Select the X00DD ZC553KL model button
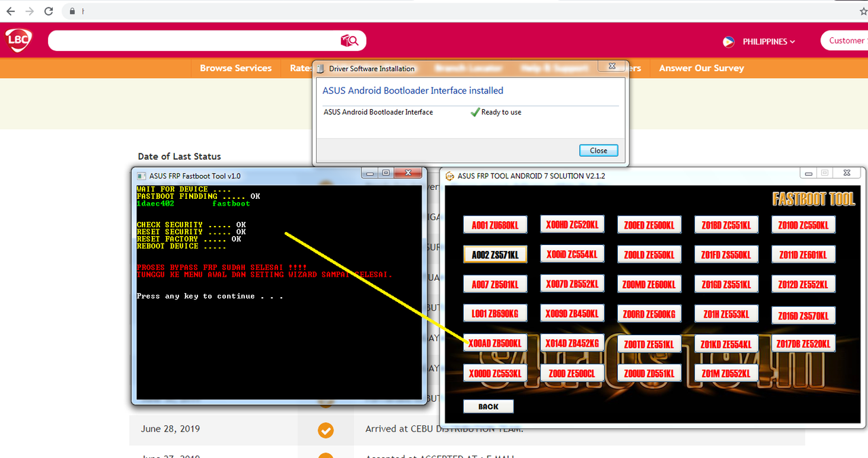This screenshot has width=868, height=458. [x=495, y=373]
